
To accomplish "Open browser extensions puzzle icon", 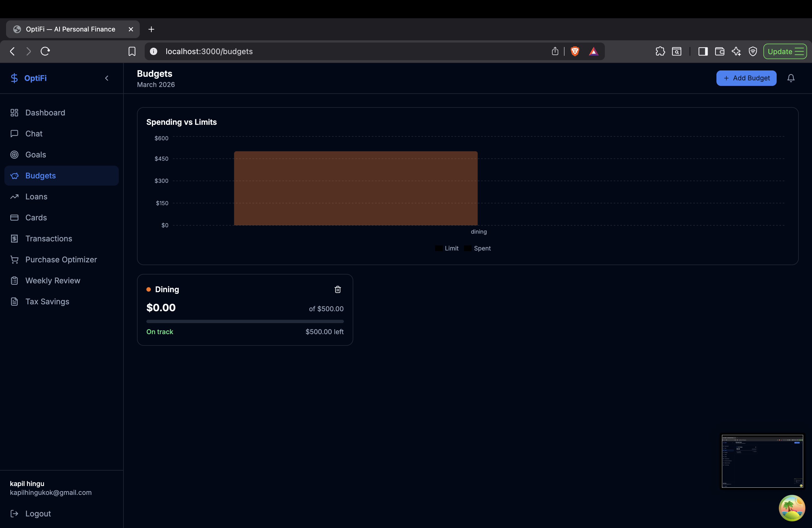I will click(x=660, y=51).
